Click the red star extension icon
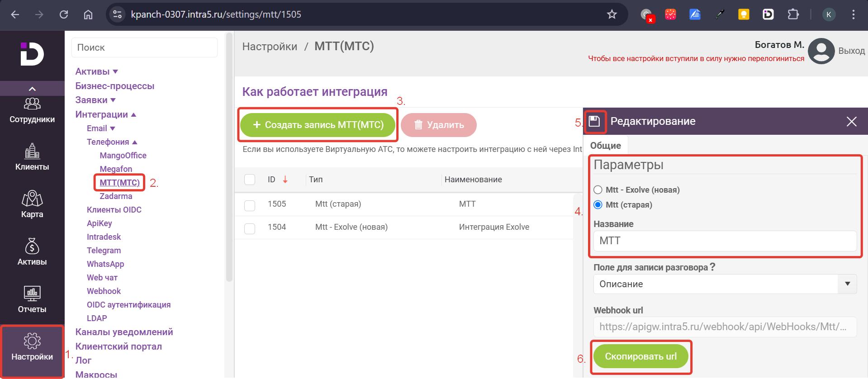 click(670, 14)
